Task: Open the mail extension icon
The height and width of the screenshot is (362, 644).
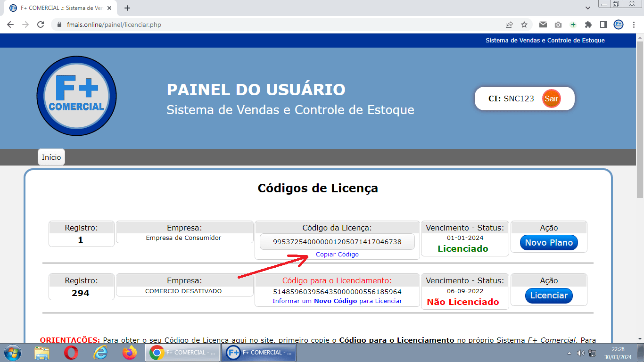Action: [543, 25]
